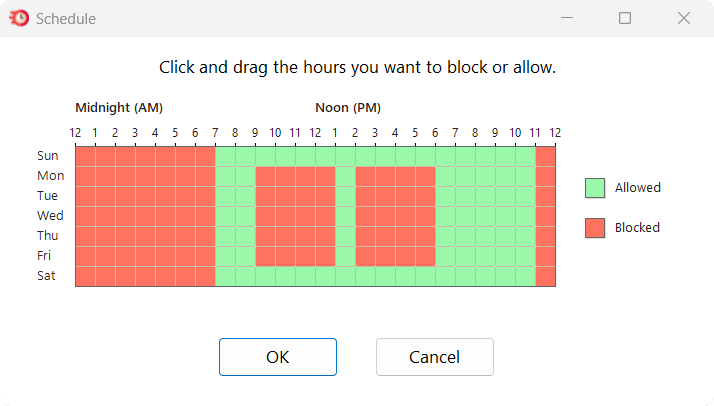Toggle the Sunday 12 AM blocked cell
The image size is (714, 406).
coord(85,156)
